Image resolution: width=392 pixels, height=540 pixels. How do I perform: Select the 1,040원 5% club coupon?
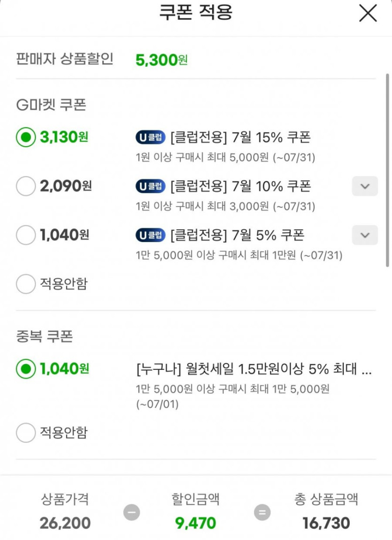(26, 235)
